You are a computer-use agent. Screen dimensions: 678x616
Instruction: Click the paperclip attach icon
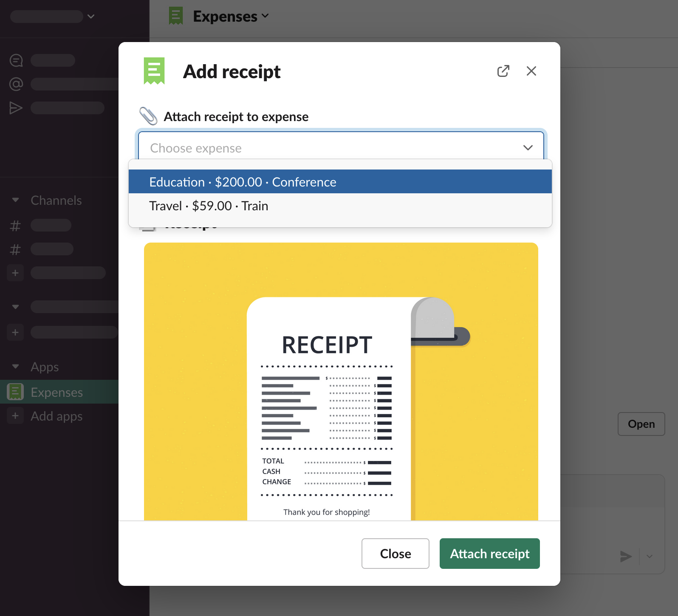148,116
